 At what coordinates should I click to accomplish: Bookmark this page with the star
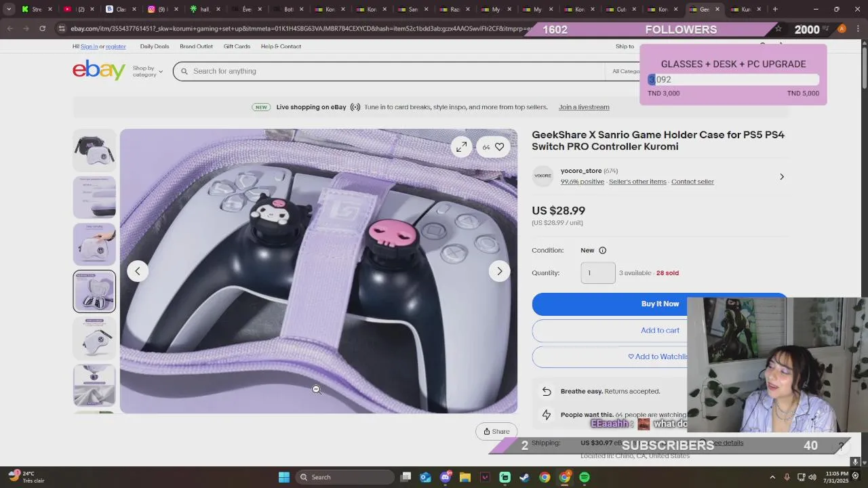tap(778, 28)
